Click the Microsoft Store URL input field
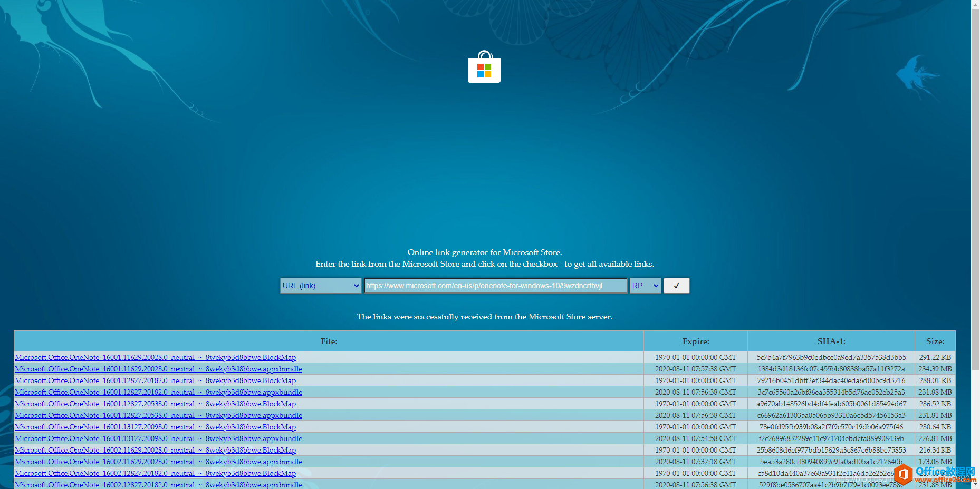 (x=496, y=286)
